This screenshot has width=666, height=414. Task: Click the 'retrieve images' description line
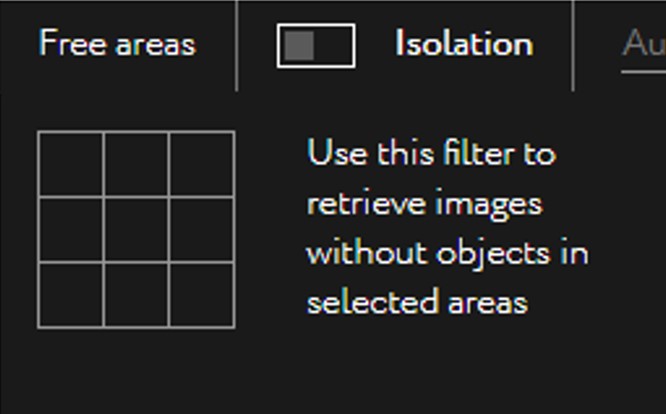click(x=424, y=204)
